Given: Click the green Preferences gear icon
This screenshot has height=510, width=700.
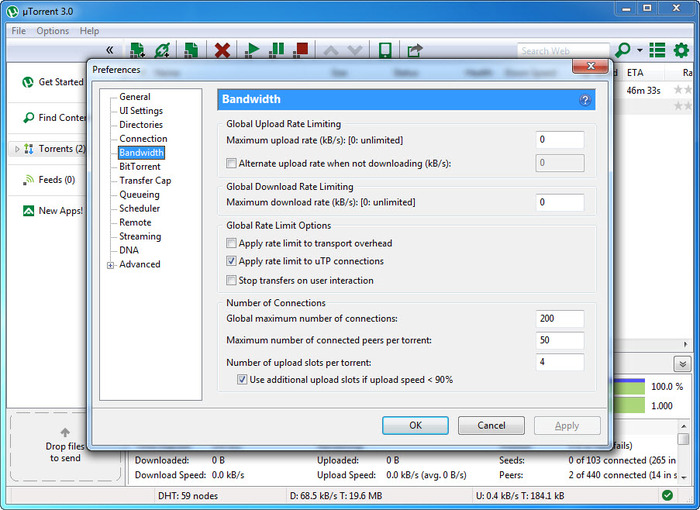Looking at the screenshot, I should pos(681,50).
